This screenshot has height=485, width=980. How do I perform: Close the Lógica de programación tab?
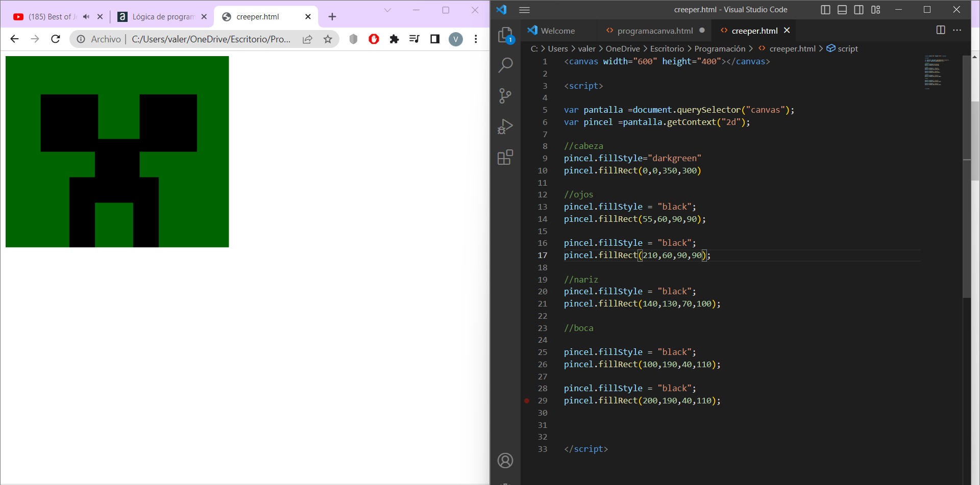[204, 17]
